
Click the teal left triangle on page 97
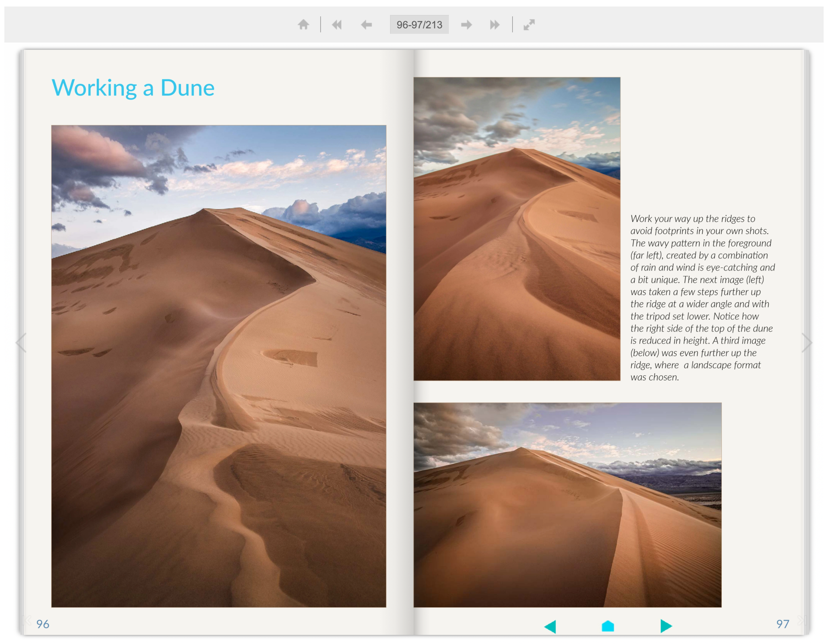[x=550, y=626]
